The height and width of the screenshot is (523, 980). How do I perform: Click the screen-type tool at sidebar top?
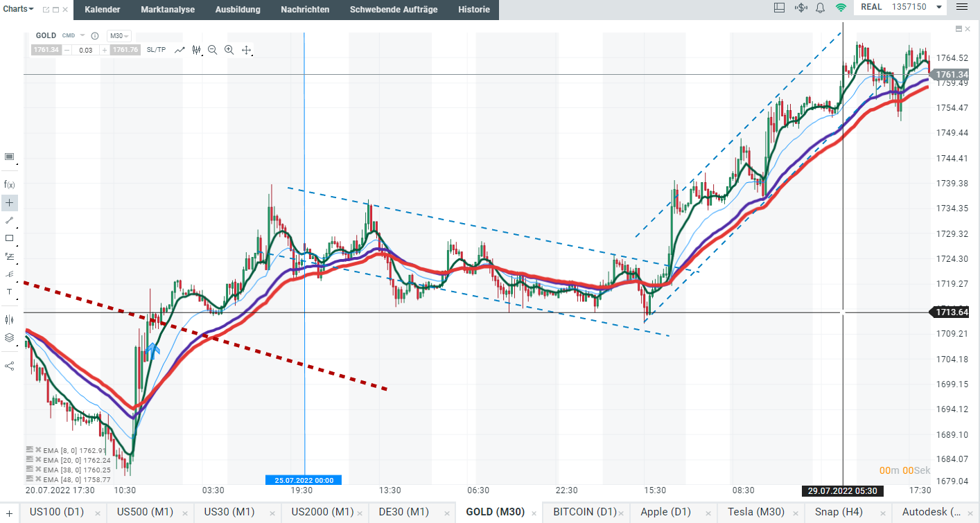tap(10, 157)
